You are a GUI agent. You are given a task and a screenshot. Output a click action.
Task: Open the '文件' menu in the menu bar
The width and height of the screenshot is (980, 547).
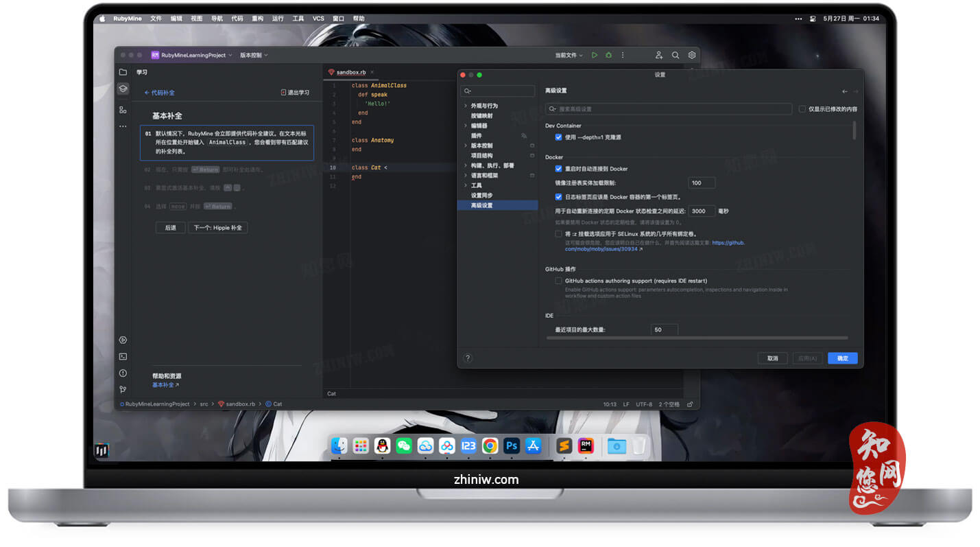click(156, 19)
